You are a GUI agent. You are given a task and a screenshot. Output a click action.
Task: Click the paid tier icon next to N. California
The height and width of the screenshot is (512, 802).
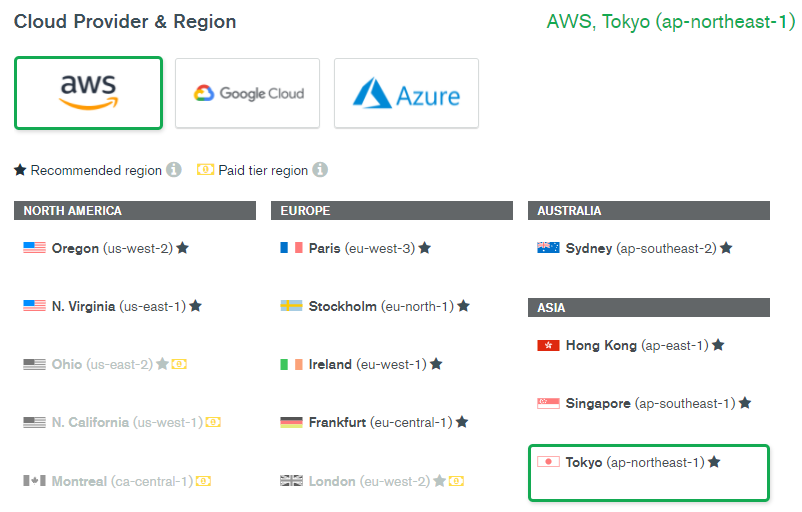[x=213, y=422]
